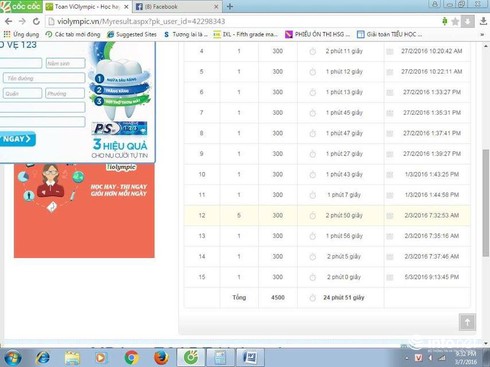Select the time '1 phút 7 giây'
This screenshot has height=367, width=490.
point(344,195)
